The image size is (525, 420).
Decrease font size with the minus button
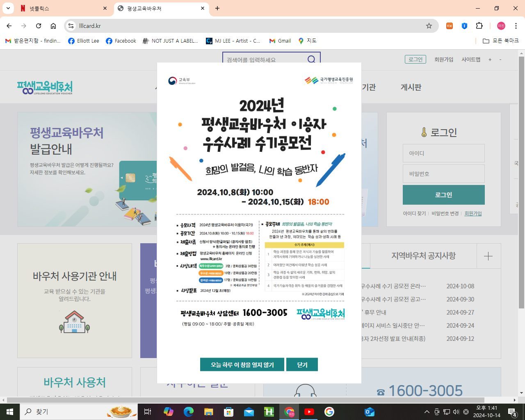pos(500,59)
